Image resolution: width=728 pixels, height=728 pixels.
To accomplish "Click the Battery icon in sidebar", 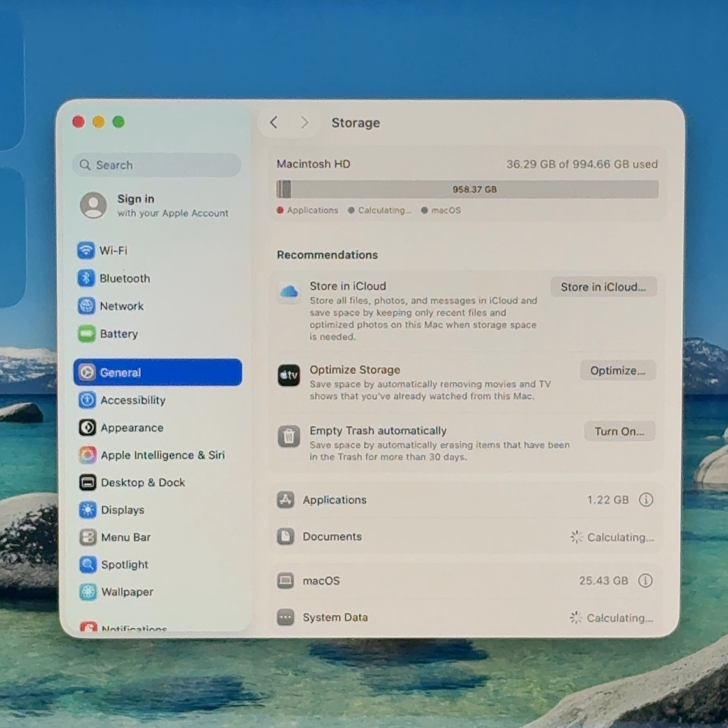I will 87,334.
